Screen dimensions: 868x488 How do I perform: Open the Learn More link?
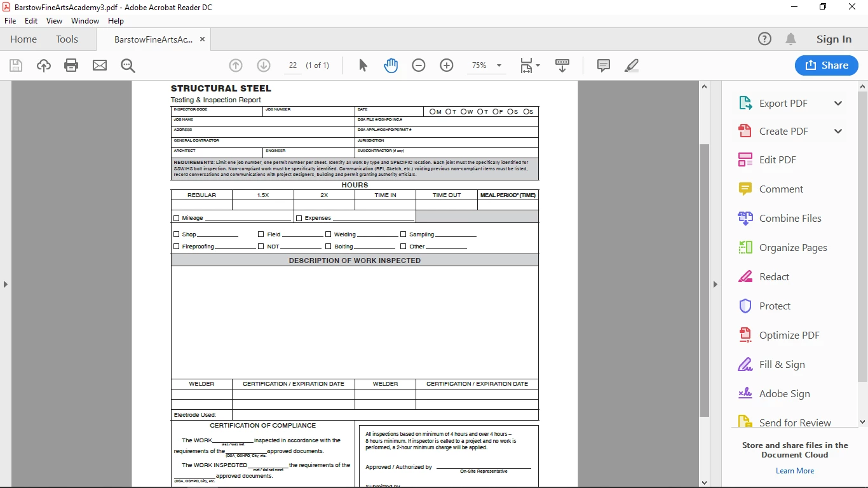[795, 471]
